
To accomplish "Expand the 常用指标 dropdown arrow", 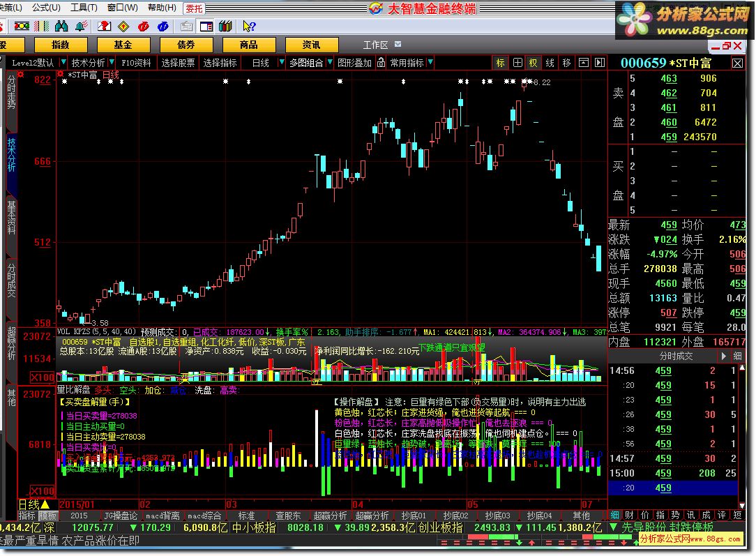I will tap(430, 62).
